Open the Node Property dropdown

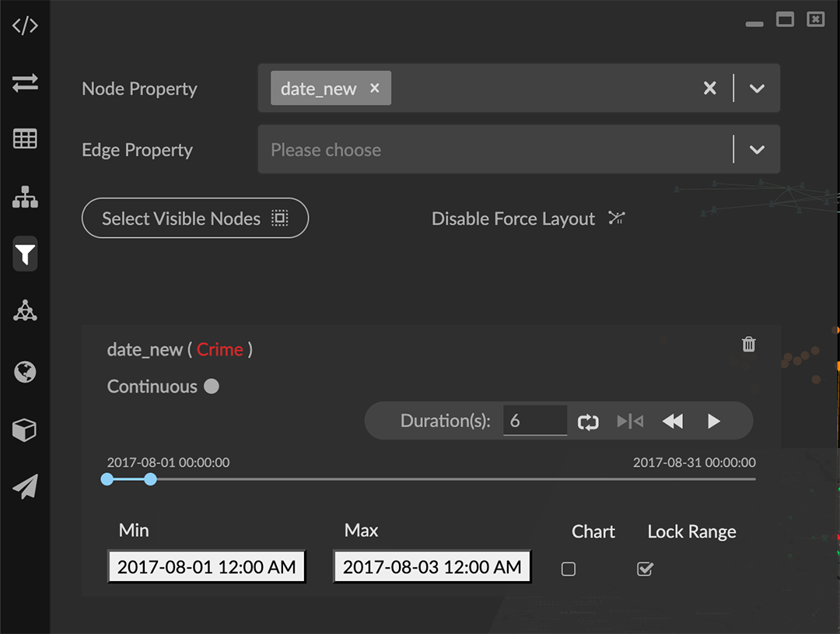[755, 88]
